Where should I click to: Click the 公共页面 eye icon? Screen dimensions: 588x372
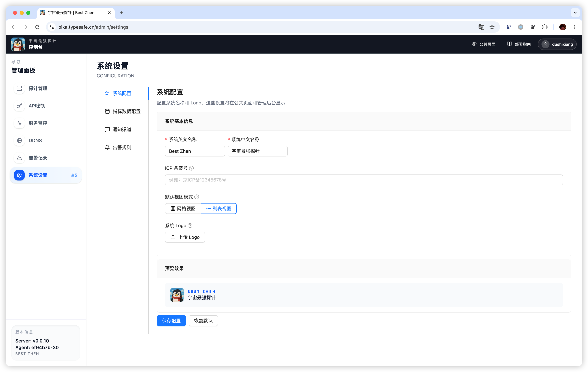474,44
